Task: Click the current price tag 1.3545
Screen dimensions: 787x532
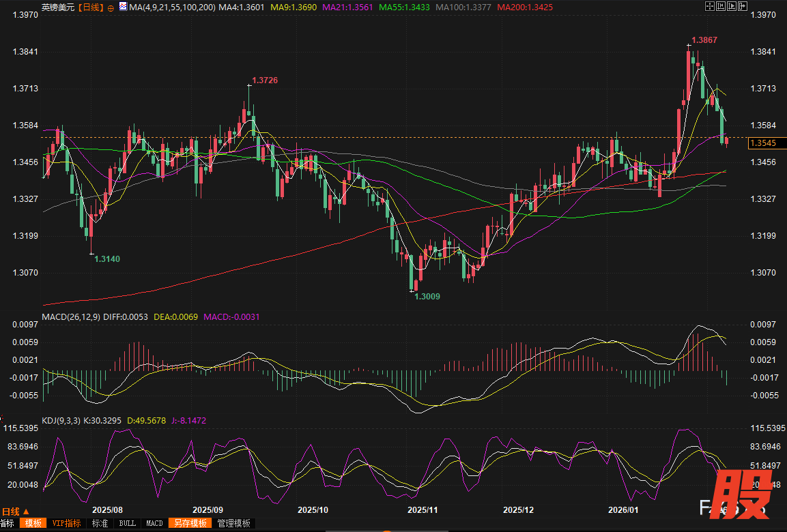Action: click(x=762, y=143)
